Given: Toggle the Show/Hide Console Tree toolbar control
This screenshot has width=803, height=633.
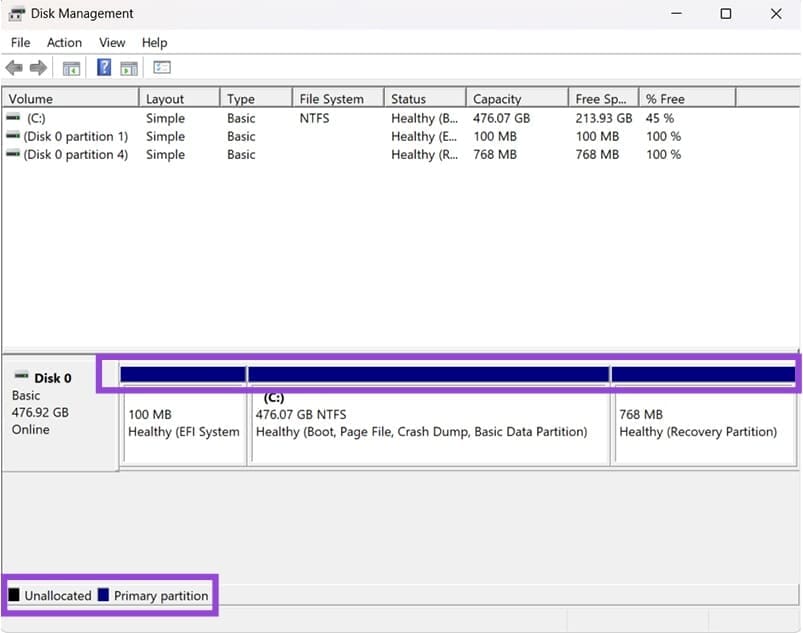Looking at the screenshot, I should click(71, 68).
